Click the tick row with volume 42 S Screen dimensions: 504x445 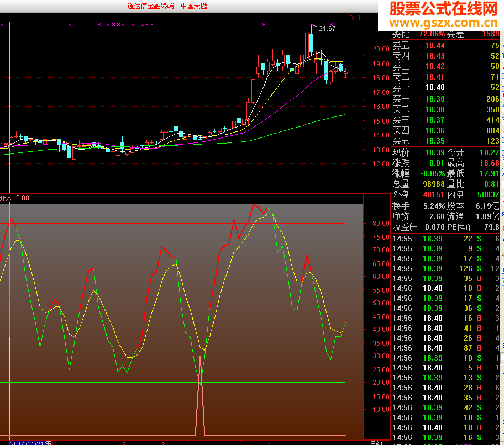tap(446, 408)
